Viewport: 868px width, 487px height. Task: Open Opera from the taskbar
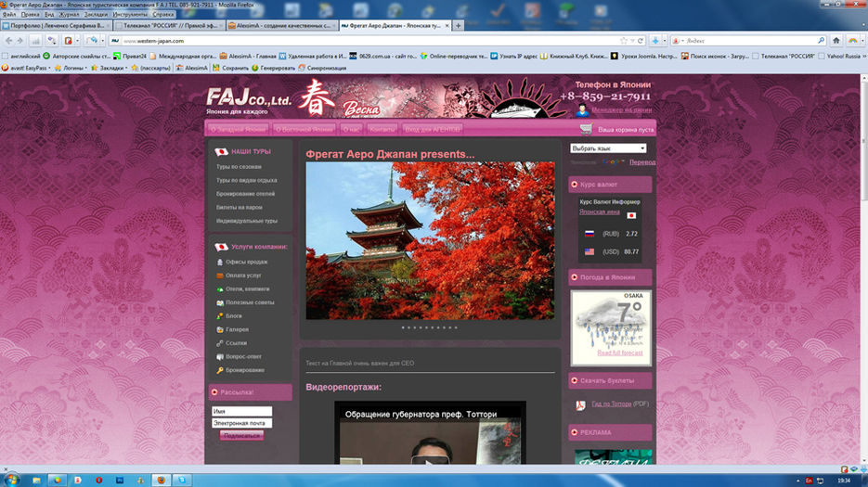click(x=98, y=480)
